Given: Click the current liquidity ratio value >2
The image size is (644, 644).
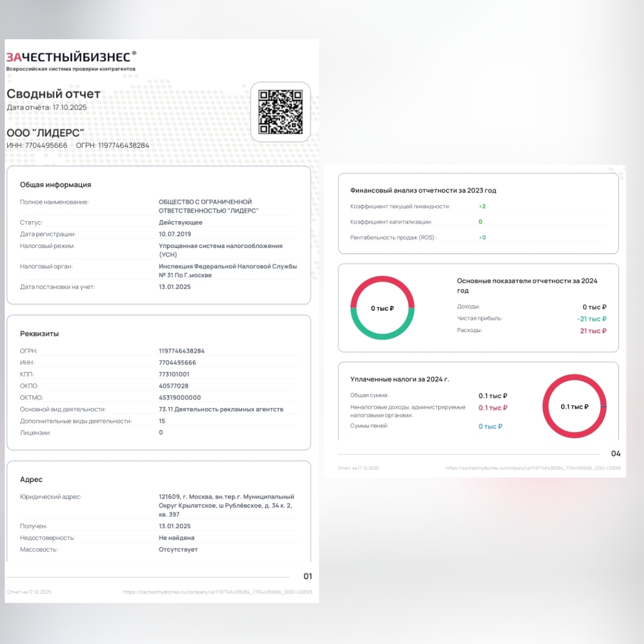Looking at the screenshot, I should coord(482,206).
